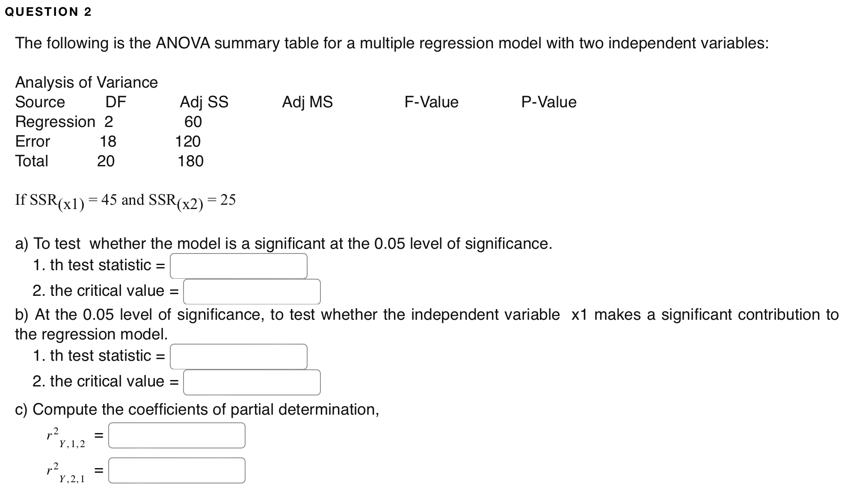865x504 pixels.
Task: Click the test statistic input in part a
Action: click(x=238, y=266)
